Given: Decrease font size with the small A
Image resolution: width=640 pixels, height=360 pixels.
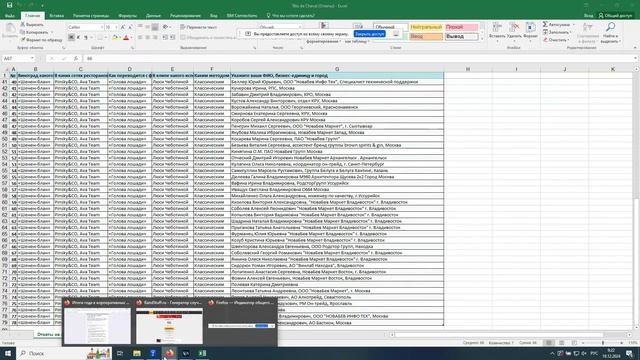Looking at the screenshot, I should (130, 27).
